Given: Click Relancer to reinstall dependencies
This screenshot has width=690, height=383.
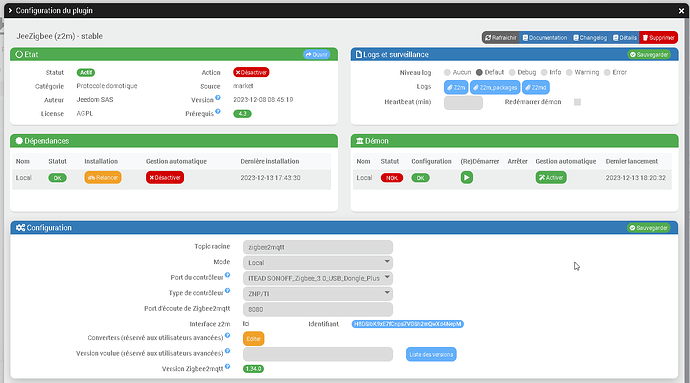Looking at the screenshot, I should coord(103,177).
